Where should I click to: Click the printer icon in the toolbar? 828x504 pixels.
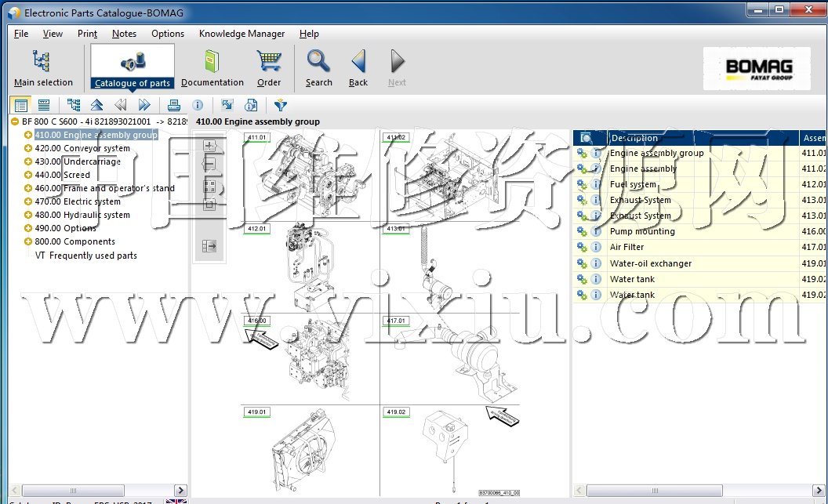(174, 105)
